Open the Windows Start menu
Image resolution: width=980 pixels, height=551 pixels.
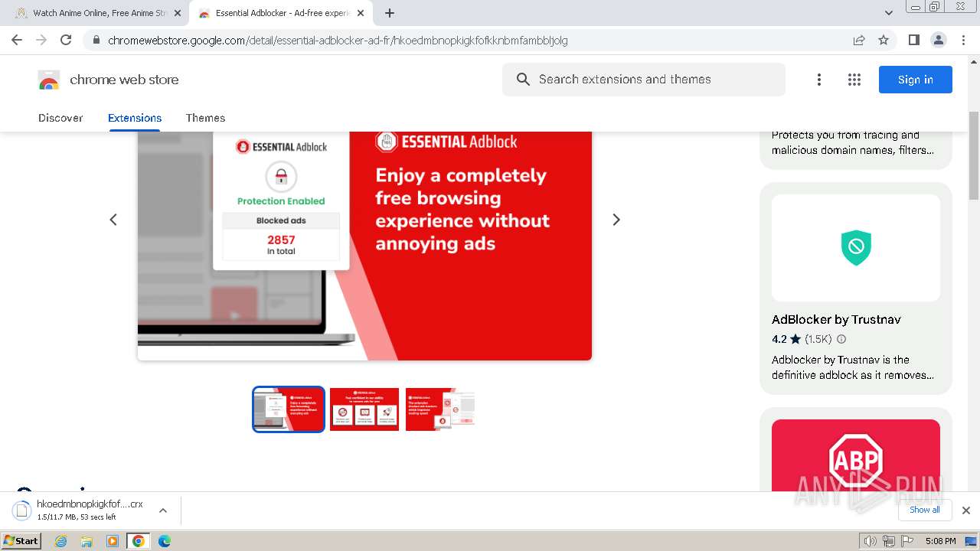coord(21,541)
